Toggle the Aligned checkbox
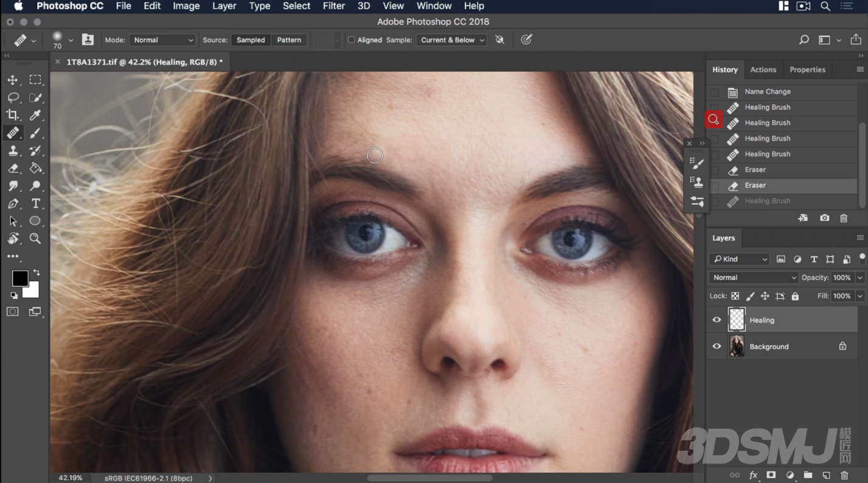The image size is (868, 483). tap(351, 40)
